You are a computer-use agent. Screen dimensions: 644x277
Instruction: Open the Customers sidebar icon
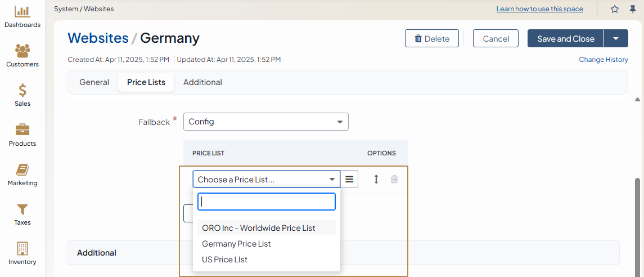click(22, 51)
